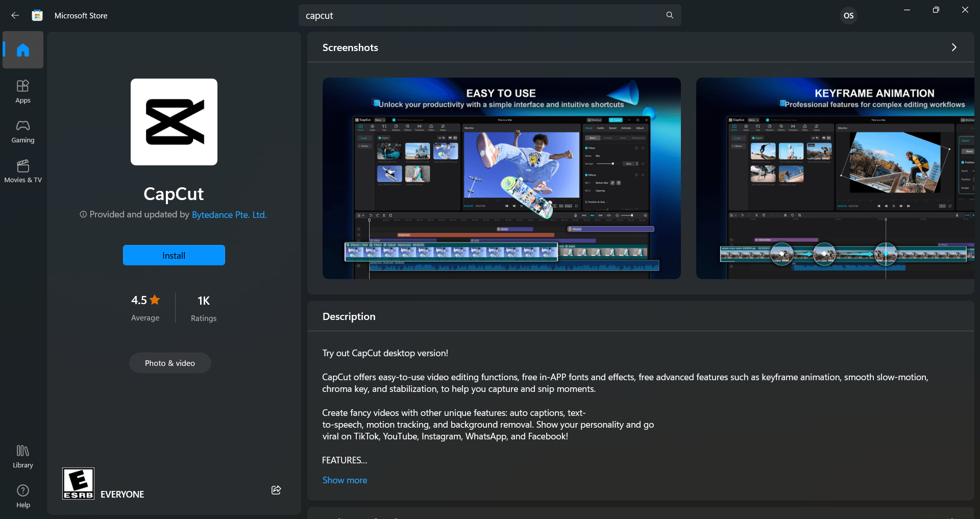Close the Microsoft Store window
The width and height of the screenshot is (980, 519).
click(965, 10)
